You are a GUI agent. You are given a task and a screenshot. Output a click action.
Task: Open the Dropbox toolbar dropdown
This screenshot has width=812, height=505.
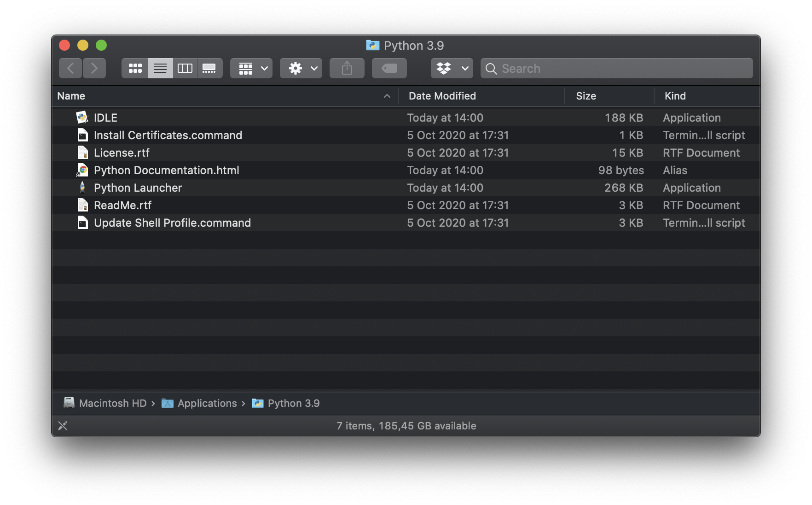(452, 68)
